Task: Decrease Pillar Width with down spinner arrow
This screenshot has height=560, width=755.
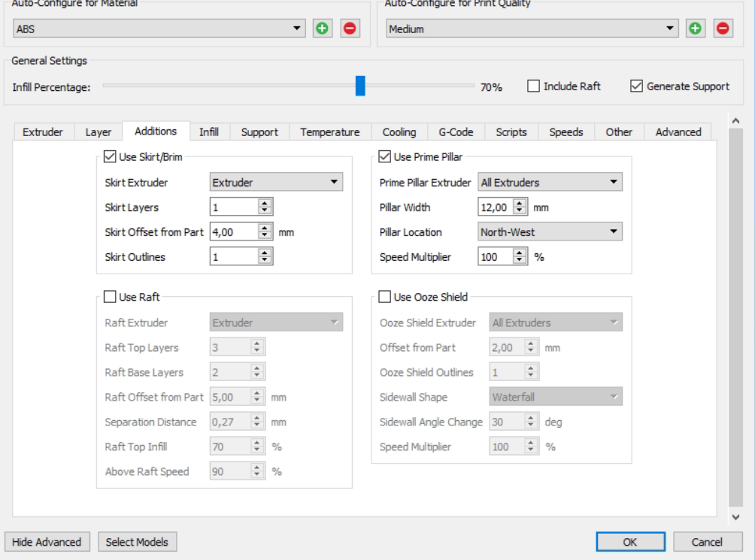Action: point(520,210)
